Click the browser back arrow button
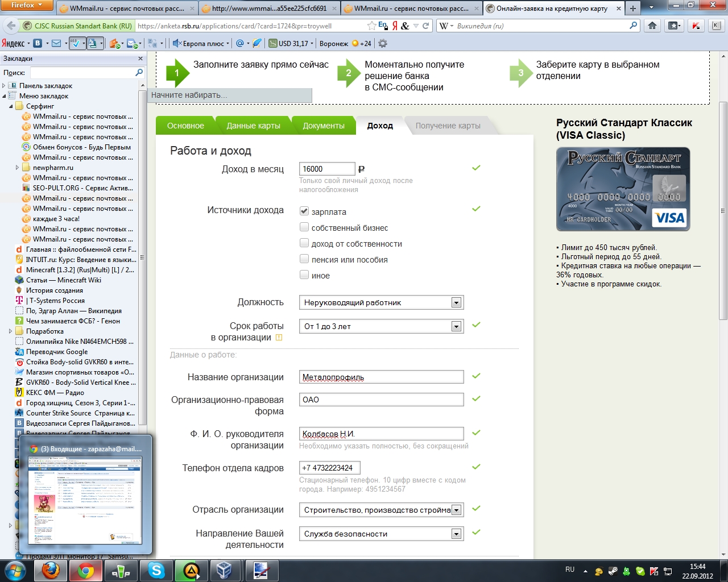This screenshot has width=728, height=582. (11, 26)
